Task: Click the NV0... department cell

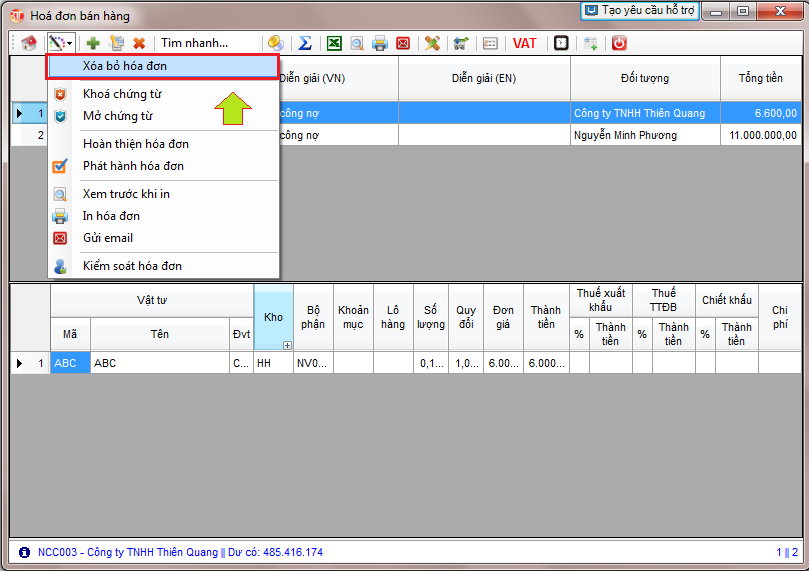Action: point(313,363)
